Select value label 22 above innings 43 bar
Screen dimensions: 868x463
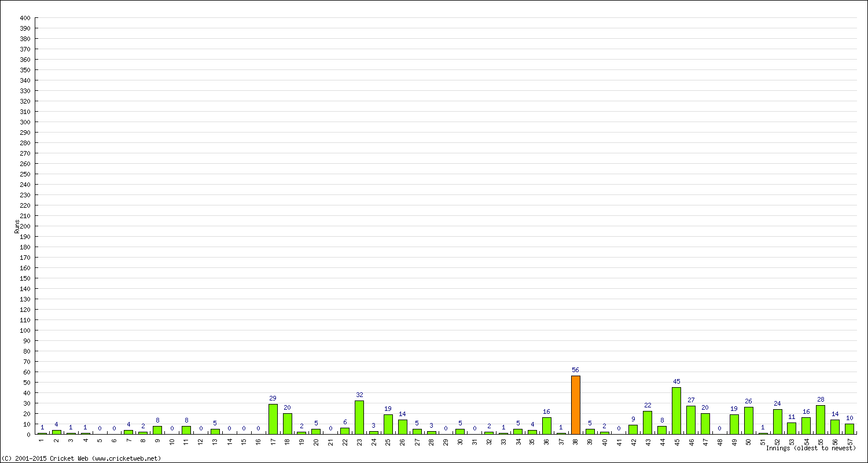pos(648,405)
